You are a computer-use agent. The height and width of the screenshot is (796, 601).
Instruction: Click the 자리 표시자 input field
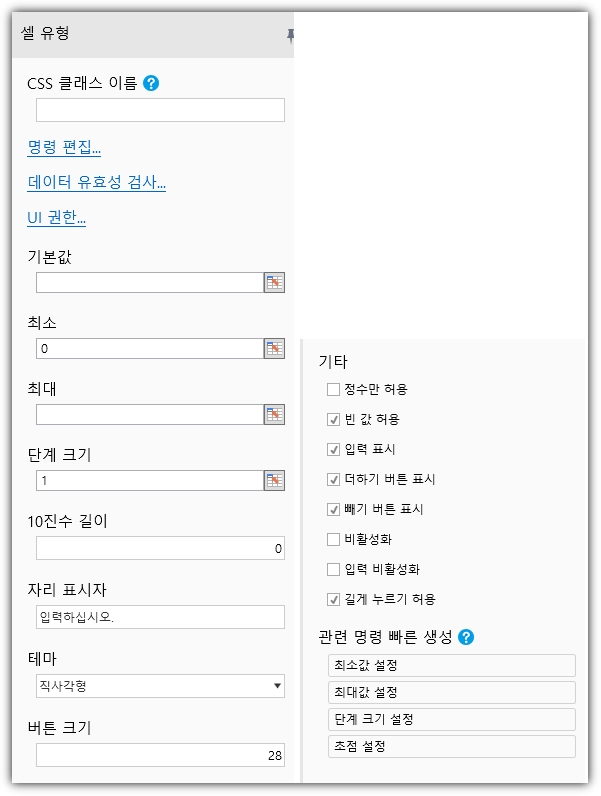click(x=160, y=617)
